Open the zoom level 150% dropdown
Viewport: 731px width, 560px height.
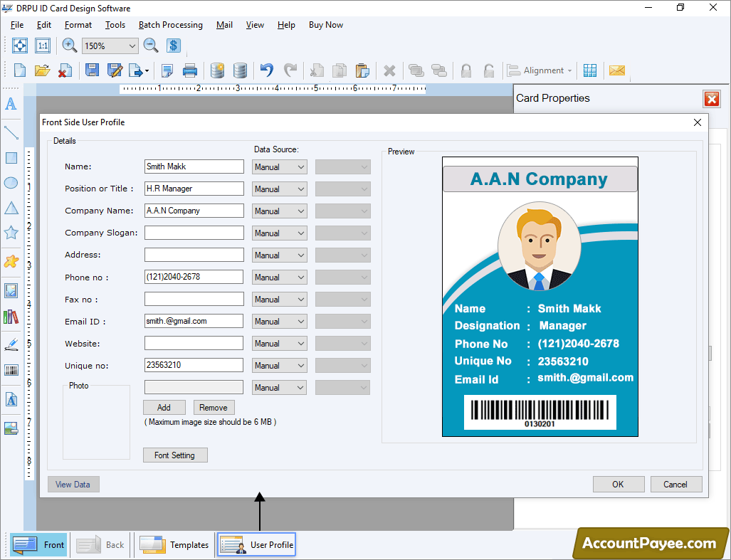(x=110, y=46)
